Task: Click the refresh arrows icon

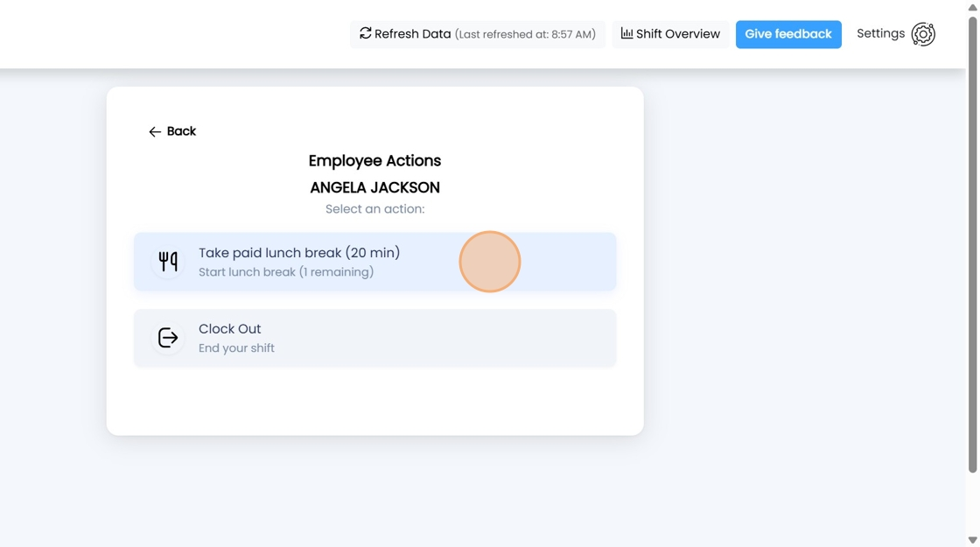Action: [x=365, y=33]
